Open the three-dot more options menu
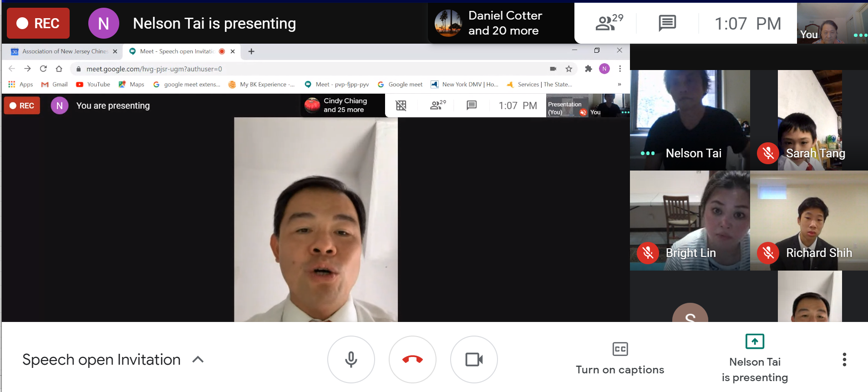 (844, 360)
